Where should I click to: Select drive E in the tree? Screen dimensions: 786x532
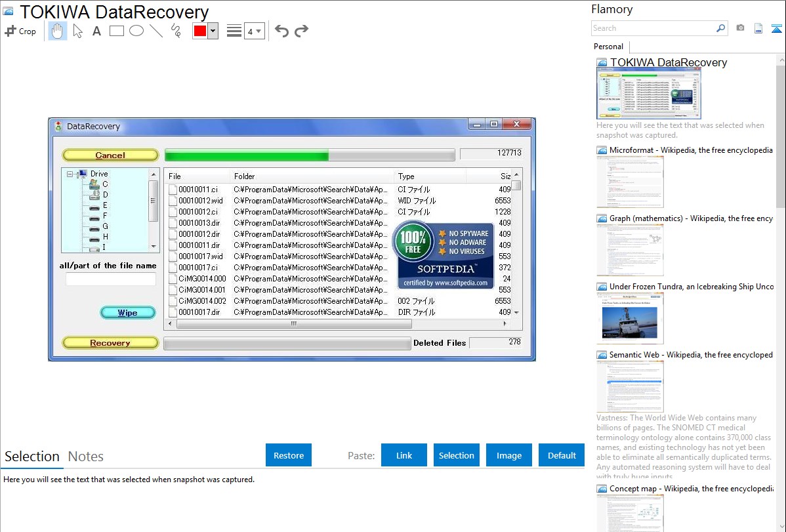(x=105, y=205)
